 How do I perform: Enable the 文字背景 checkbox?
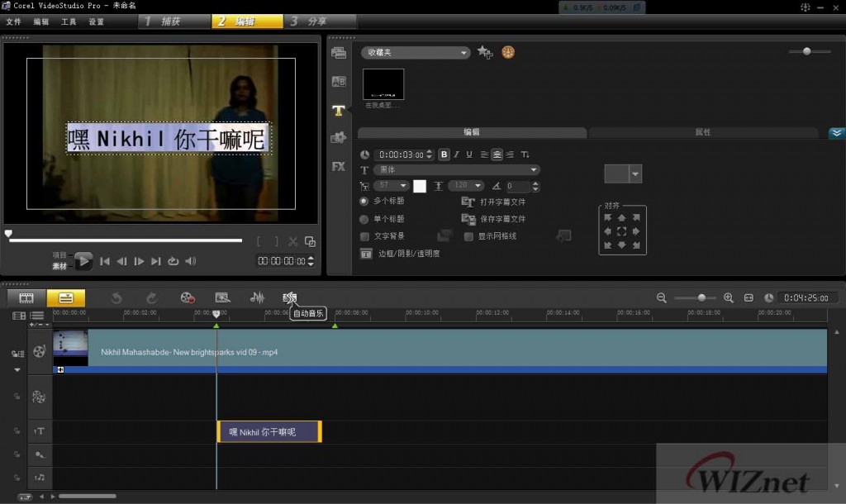pyautogui.click(x=364, y=236)
